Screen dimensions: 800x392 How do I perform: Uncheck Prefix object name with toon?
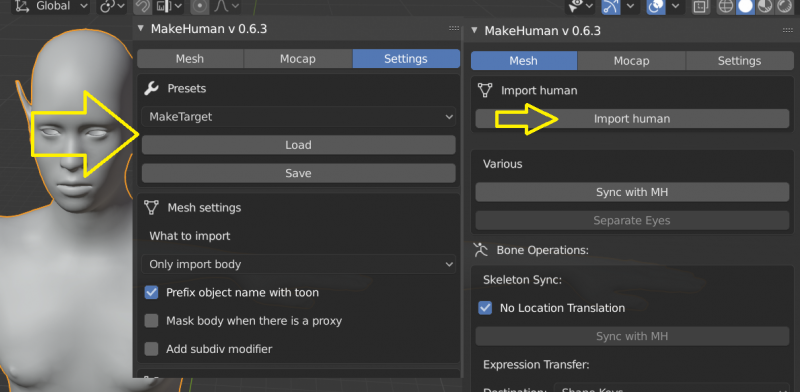[151, 292]
